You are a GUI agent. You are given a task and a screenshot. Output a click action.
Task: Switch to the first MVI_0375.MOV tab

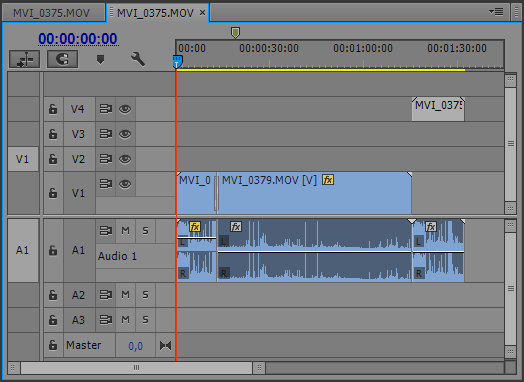[x=51, y=13]
